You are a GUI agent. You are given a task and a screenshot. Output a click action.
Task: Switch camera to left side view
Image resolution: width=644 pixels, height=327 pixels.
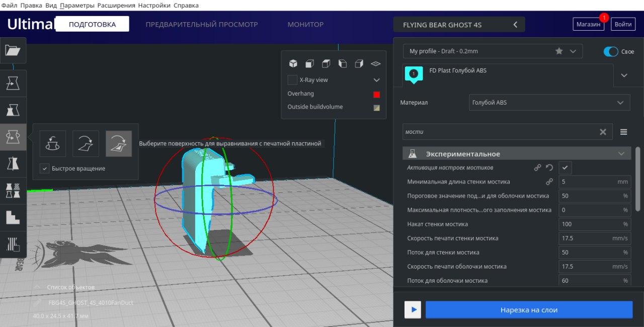[x=343, y=63]
